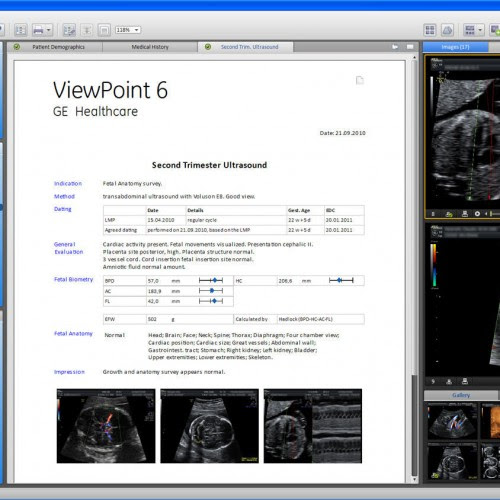
Task: Click the BPD value 57,0 cell
Action: coord(158,281)
